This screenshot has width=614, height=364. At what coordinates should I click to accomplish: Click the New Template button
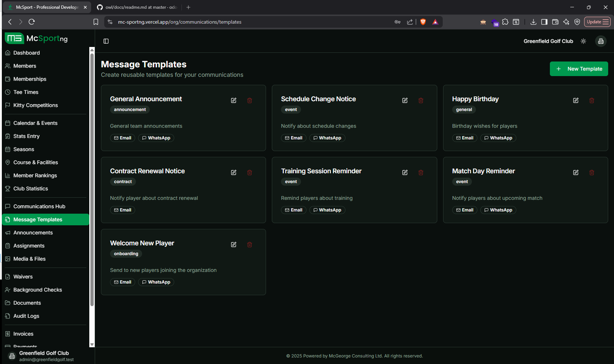coord(579,69)
